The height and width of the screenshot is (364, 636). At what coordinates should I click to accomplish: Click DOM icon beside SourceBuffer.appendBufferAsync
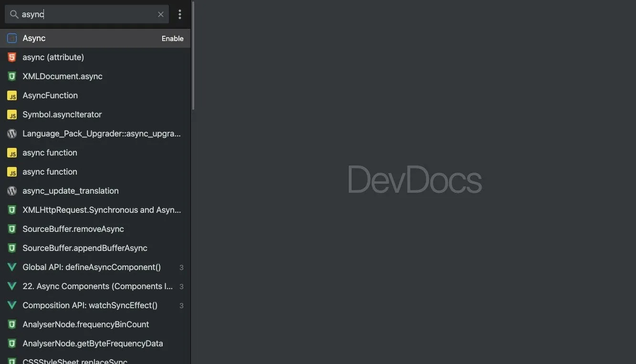[x=12, y=248]
